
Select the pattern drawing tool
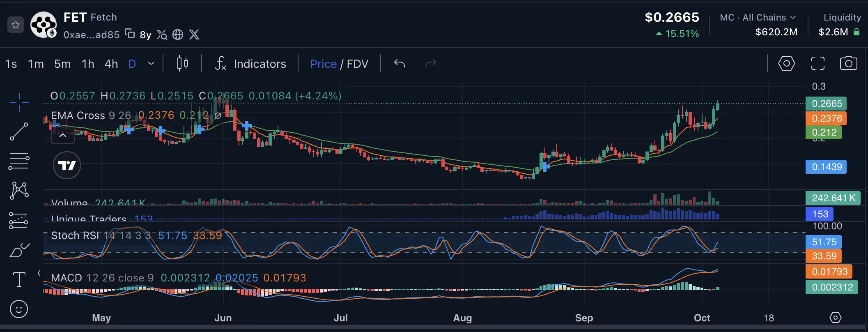[x=19, y=191]
